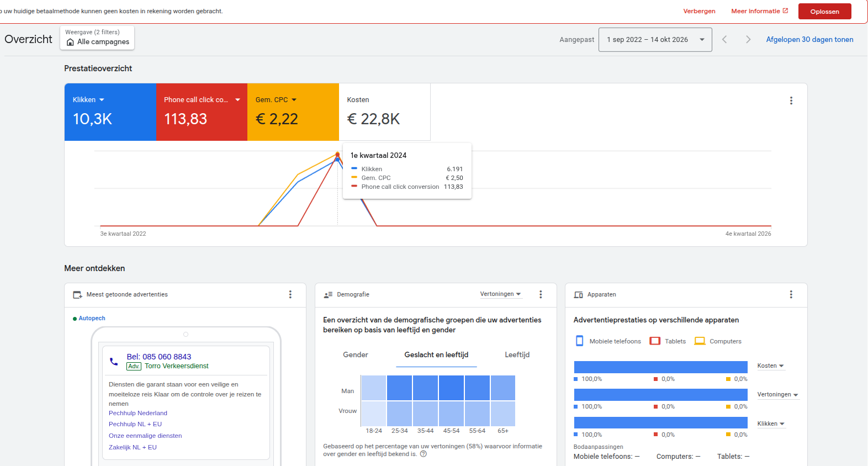This screenshot has width=868, height=466.
Task: Click the house icon beside Alle campagnes
Action: [x=70, y=42]
